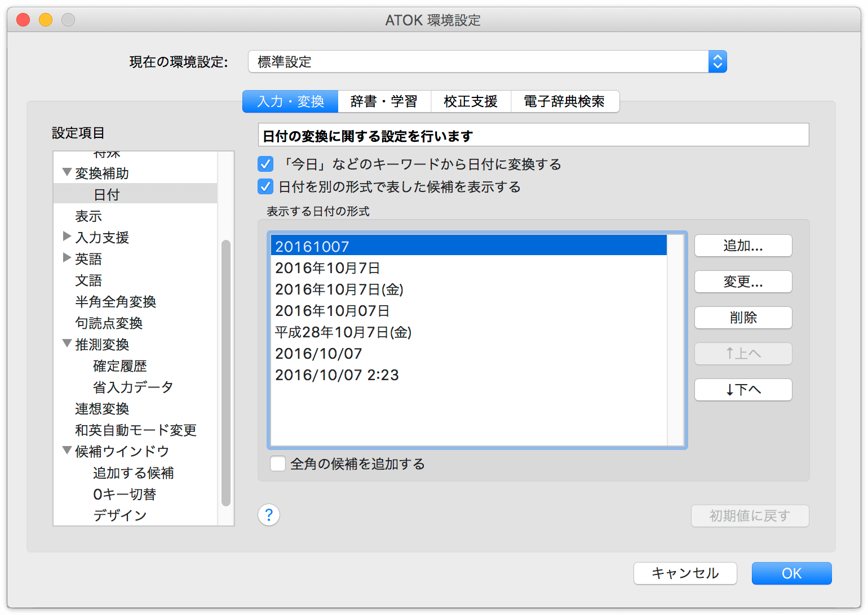Image resolution: width=868 pixels, height=615 pixels.
Task: Select the 追加する候補 settings item
Action: [135, 473]
